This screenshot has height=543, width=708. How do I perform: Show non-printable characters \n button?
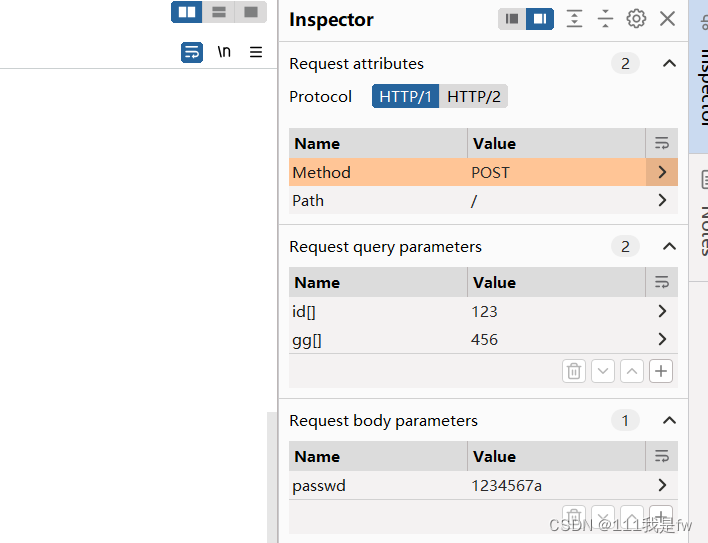[x=224, y=52]
